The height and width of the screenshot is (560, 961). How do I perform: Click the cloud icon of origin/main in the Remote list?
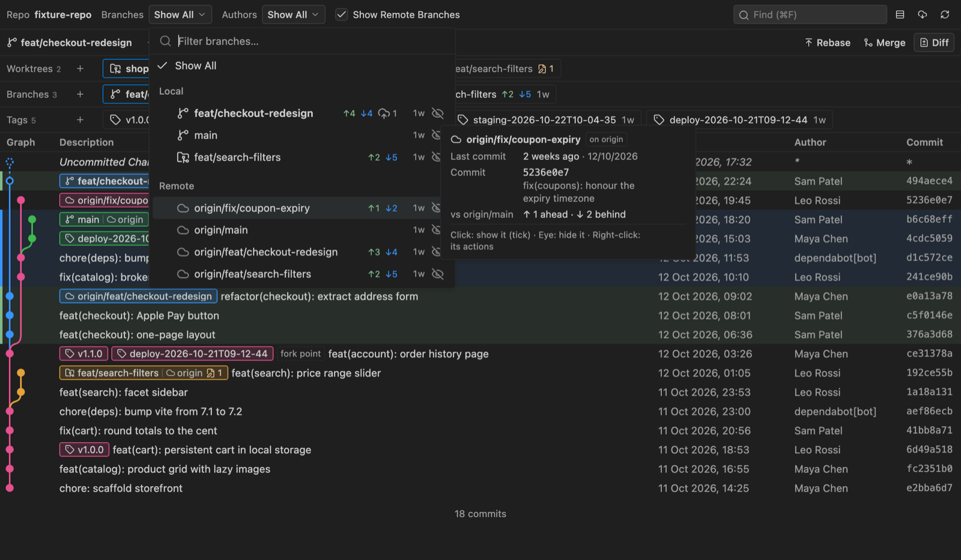(x=183, y=230)
